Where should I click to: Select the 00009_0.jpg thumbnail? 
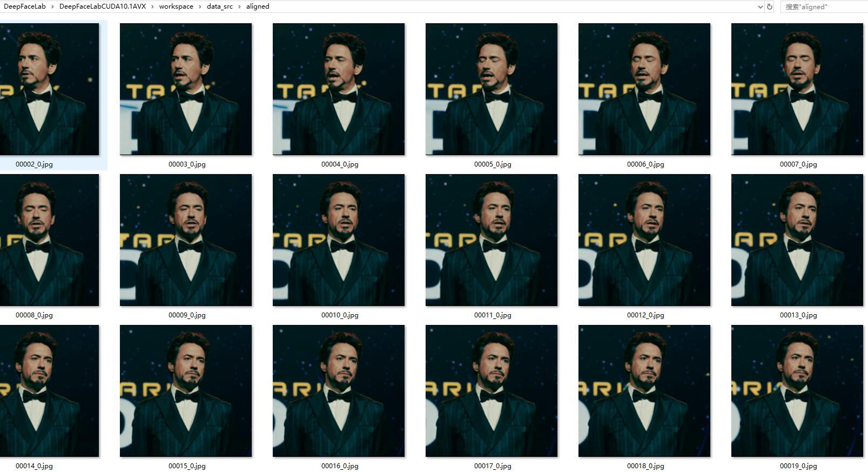pyautogui.click(x=186, y=240)
